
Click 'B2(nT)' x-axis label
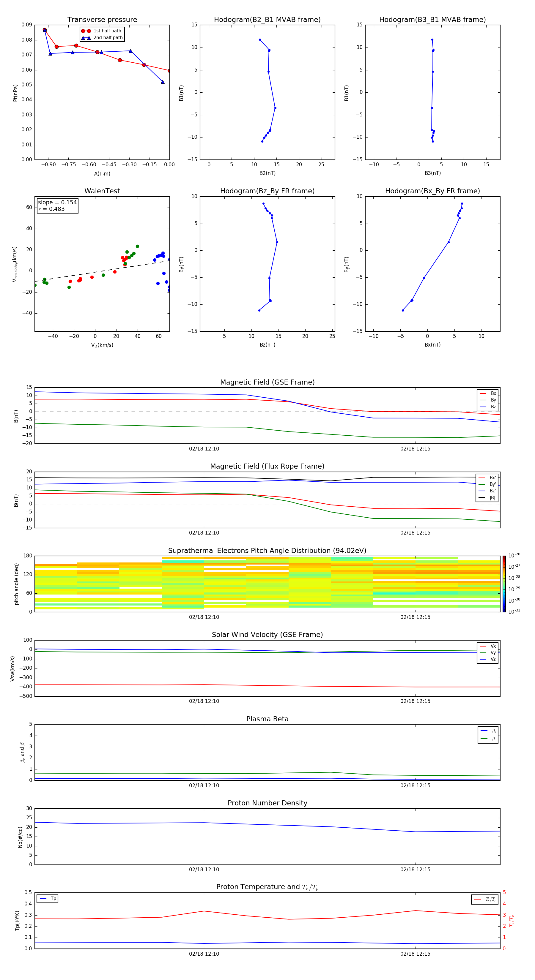(267, 173)
